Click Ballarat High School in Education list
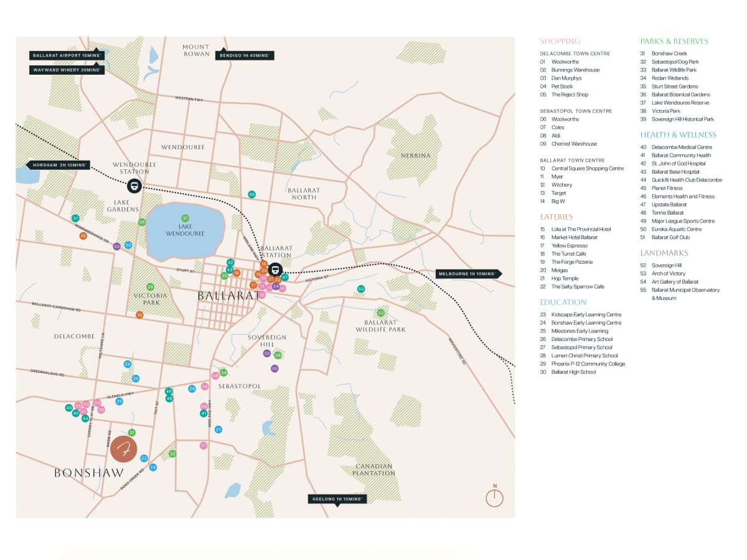The width and height of the screenshot is (747, 560). click(573, 372)
